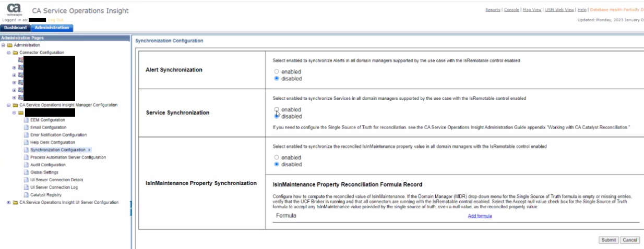Click the Manager Configuration folder icon
Image resolution: width=644 pixels, height=249 pixels.
click(15, 105)
